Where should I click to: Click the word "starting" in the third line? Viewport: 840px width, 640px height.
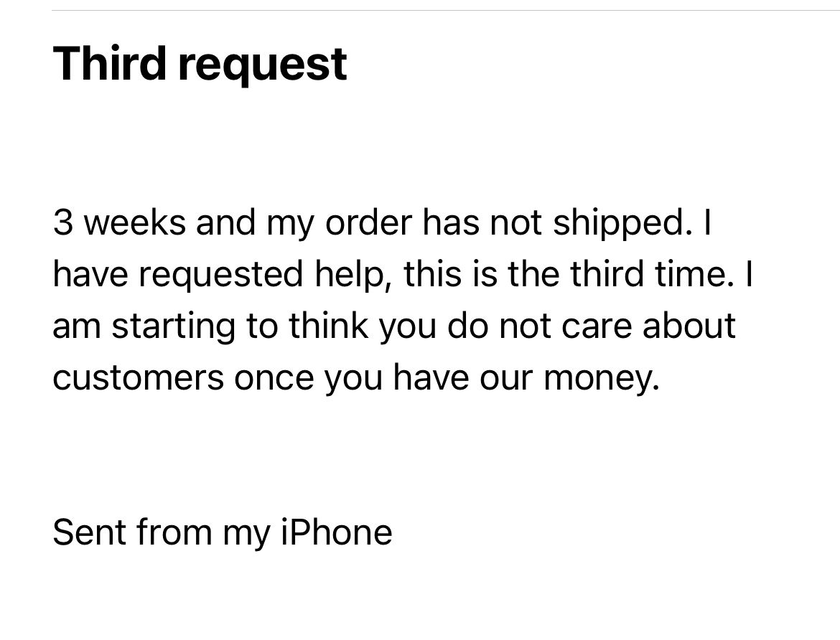[173, 327]
